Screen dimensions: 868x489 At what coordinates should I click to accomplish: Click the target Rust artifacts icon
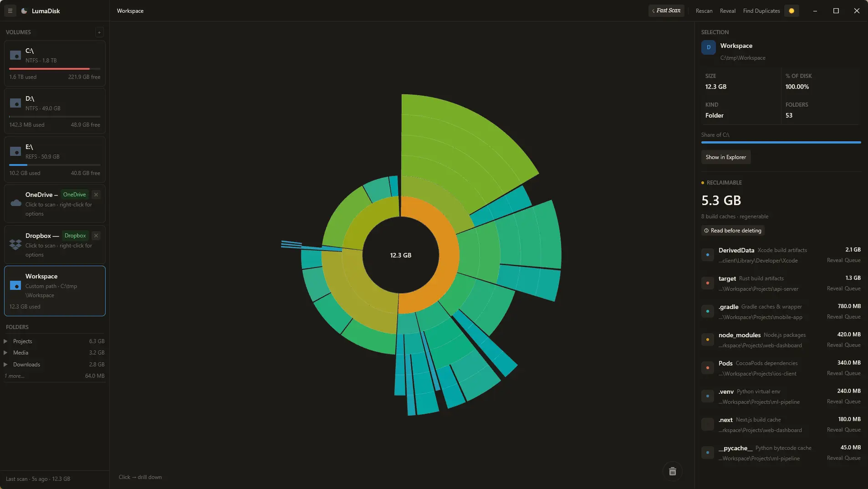tap(708, 283)
